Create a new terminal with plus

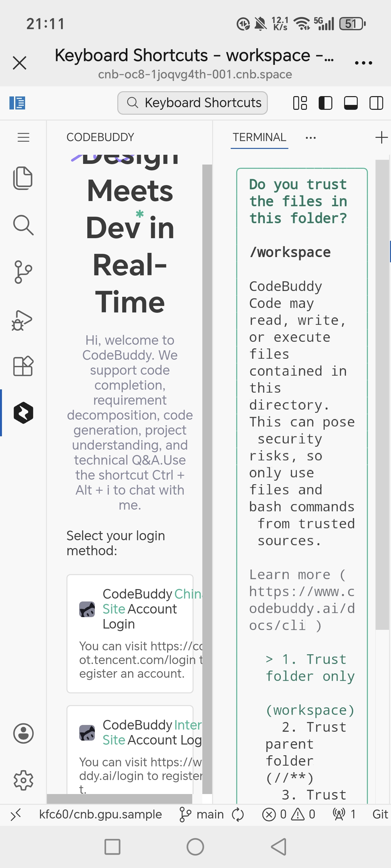click(x=381, y=137)
